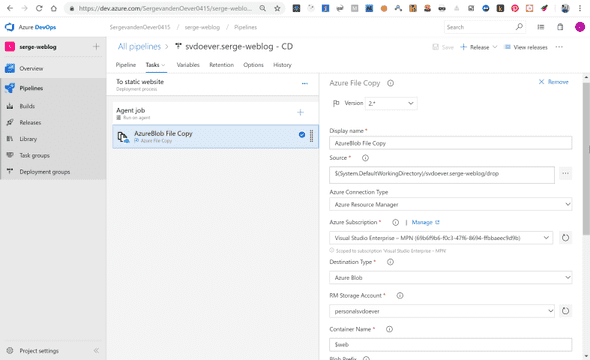The height and width of the screenshot is (360, 590).
Task: Click the drag handle on AzureBlob File Copy
Action: pos(312,136)
